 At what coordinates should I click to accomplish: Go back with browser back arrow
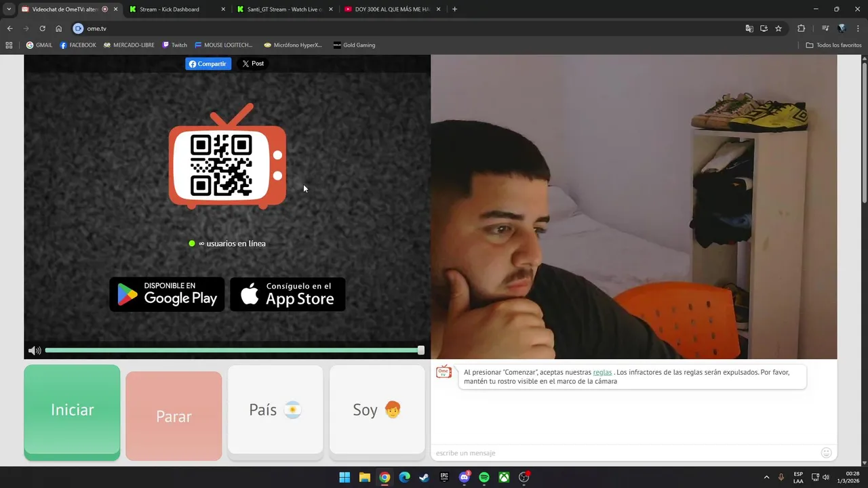9,28
